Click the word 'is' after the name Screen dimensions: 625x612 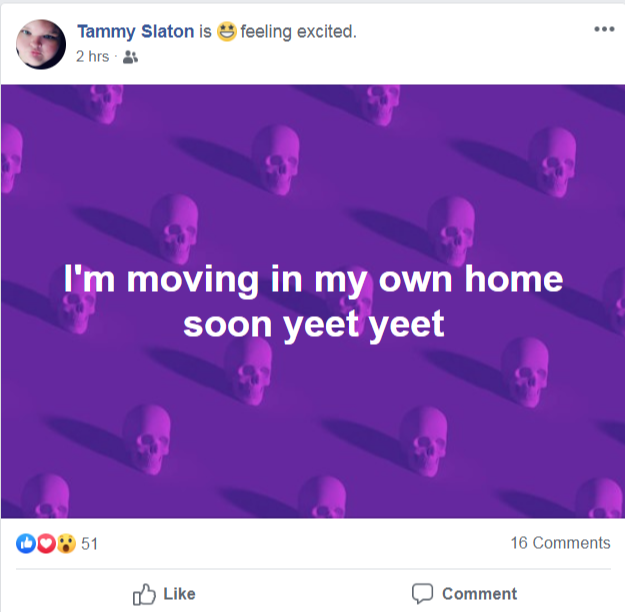tap(205, 31)
